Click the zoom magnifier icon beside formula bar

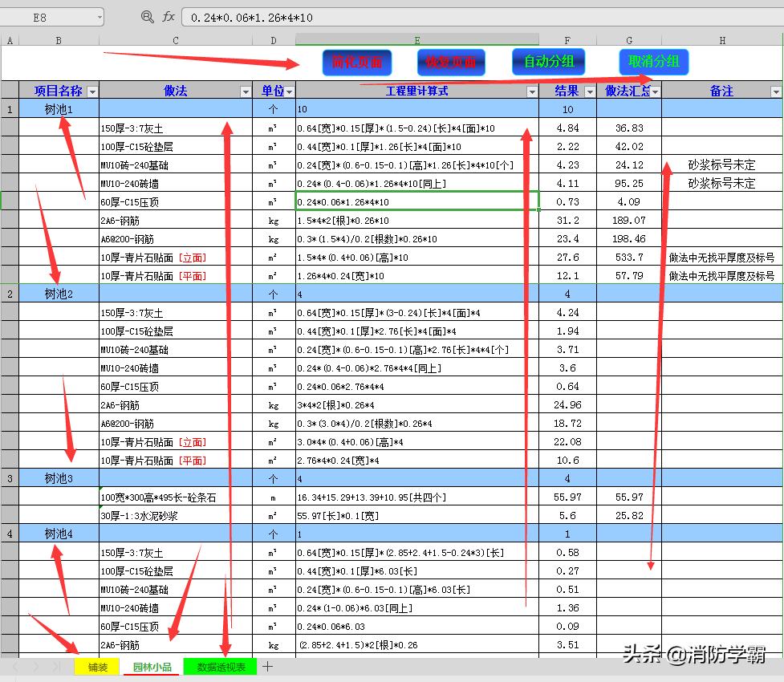pyautogui.click(x=147, y=16)
